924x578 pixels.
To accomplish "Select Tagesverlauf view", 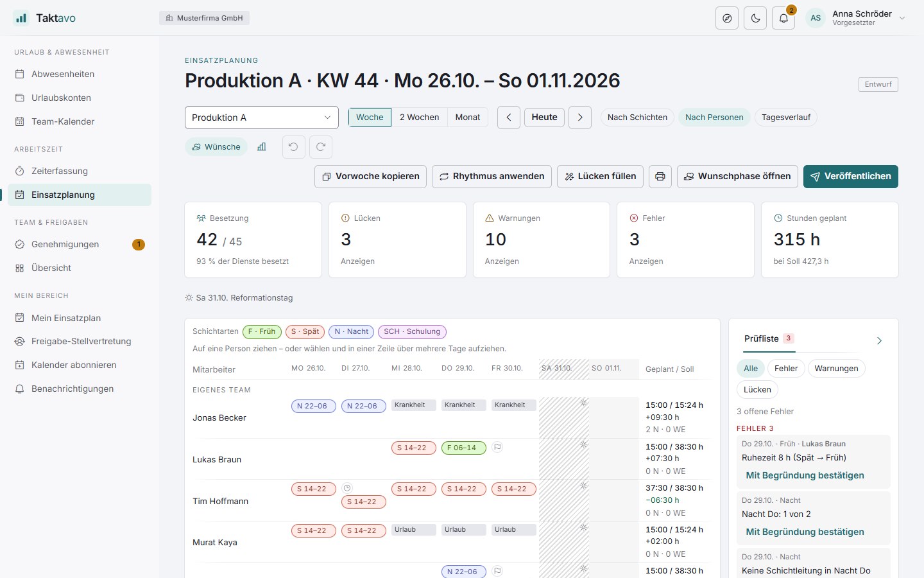I will click(x=786, y=118).
